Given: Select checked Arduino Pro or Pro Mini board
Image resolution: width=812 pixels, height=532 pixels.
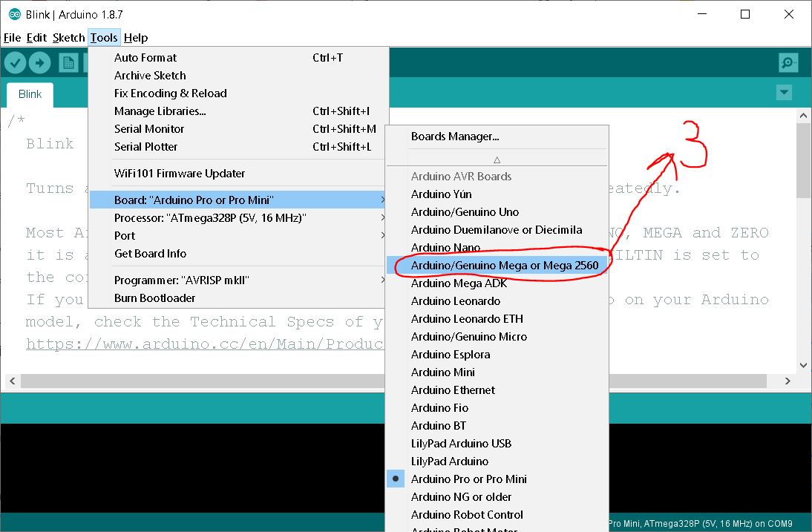Looking at the screenshot, I should (497, 479).
